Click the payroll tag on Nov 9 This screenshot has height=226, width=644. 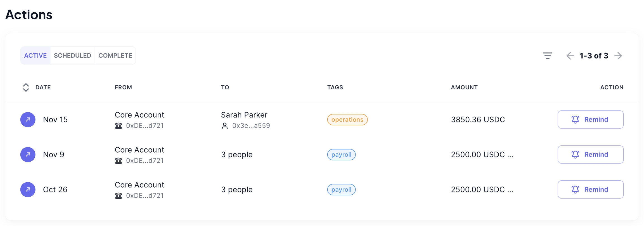(x=341, y=155)
